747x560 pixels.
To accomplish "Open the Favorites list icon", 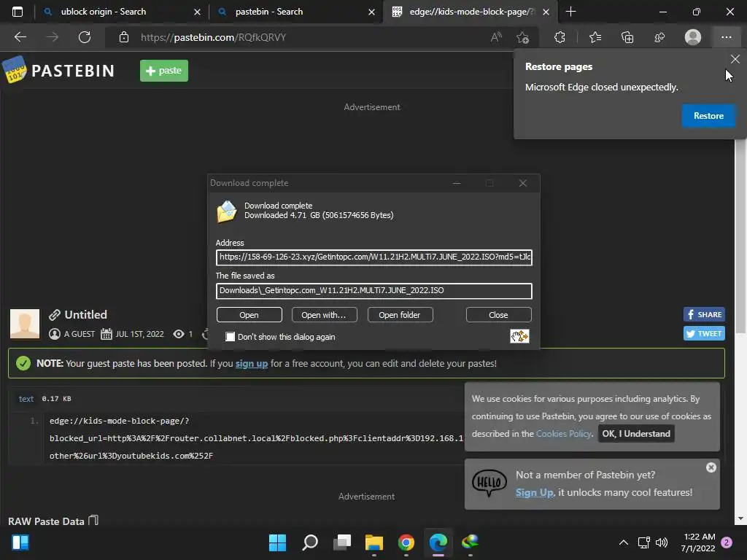I will [x=595, y=37].
